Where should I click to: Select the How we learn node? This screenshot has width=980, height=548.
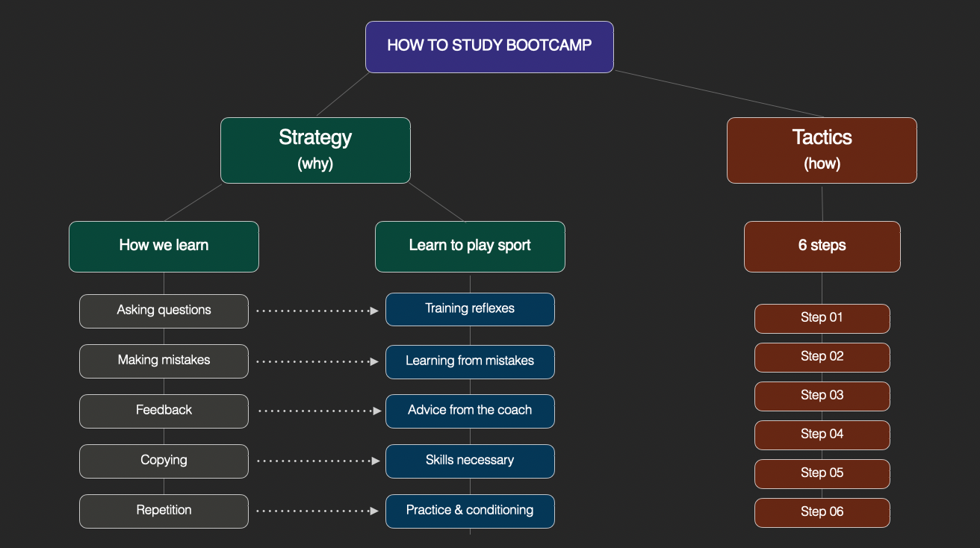pos(164,246)
